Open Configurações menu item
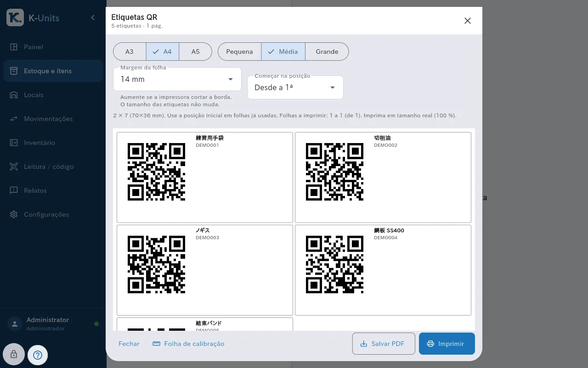The height and width of the screenshot is (368, 588). (53, 214)
